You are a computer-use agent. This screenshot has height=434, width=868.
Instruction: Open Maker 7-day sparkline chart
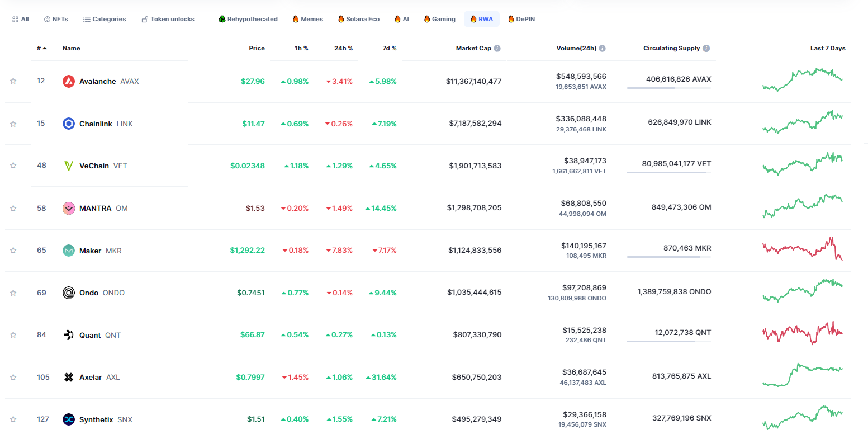tap(802, 248)
